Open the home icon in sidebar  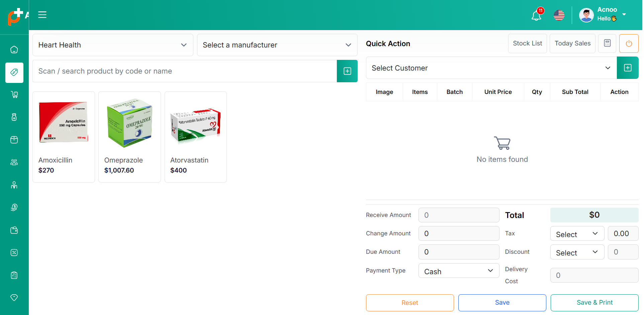[x=14, y=50]
